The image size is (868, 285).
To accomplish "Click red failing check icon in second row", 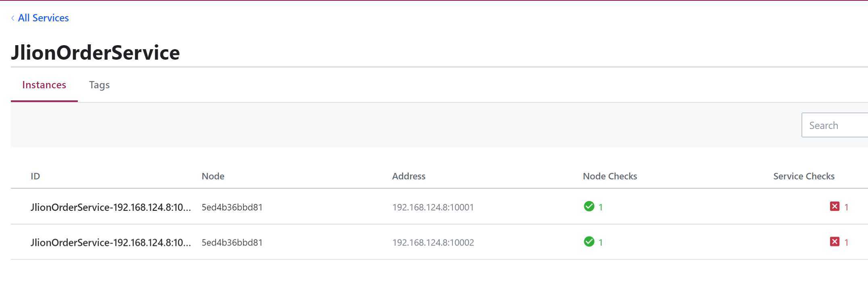I will [835, 241].
